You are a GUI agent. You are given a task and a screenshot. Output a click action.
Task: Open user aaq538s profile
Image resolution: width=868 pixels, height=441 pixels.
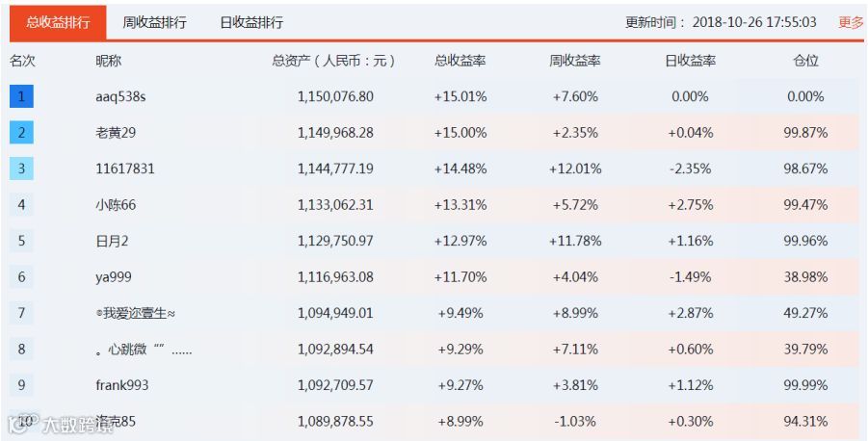coord(120,96)
